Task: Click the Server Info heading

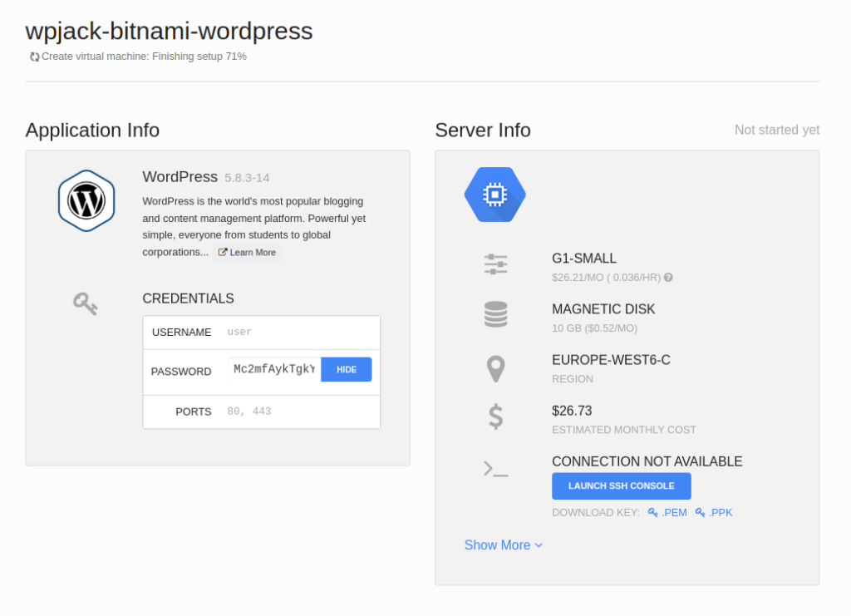Action: (483, 131)
